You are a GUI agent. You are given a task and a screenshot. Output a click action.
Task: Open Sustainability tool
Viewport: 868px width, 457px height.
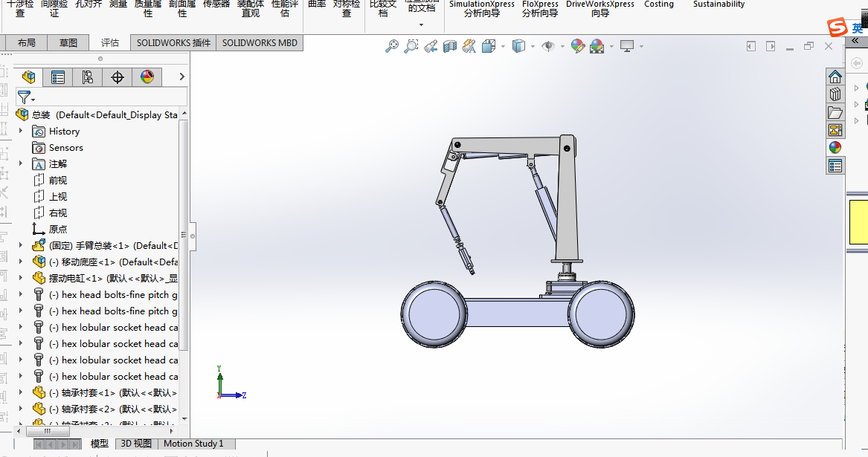pyautogui.click(x=718, y=4)
